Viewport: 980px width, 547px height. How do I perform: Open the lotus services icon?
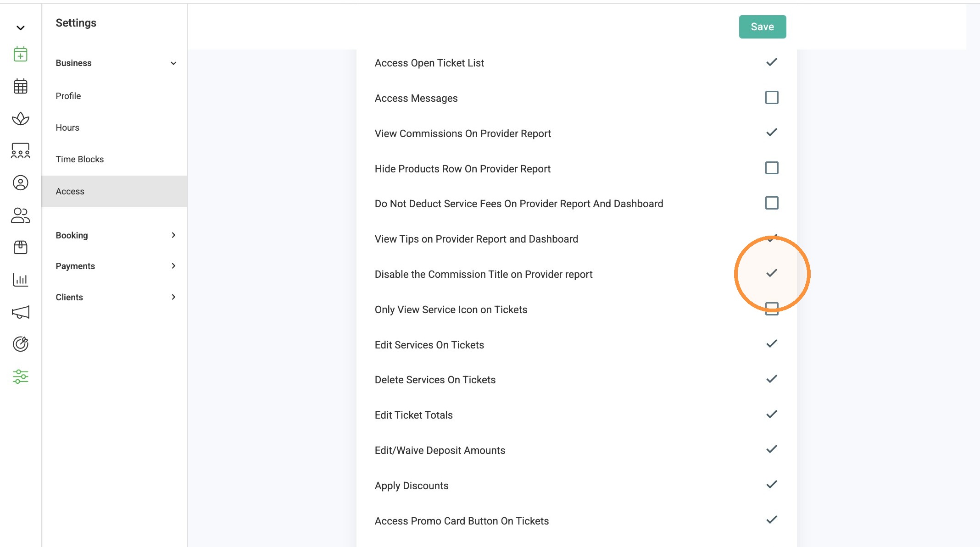coord(20,119)
